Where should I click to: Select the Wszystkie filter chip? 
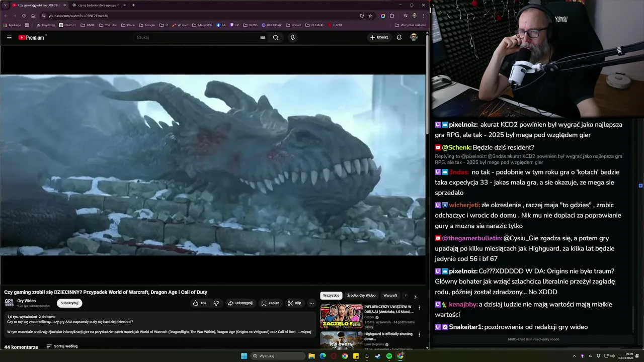331,296
